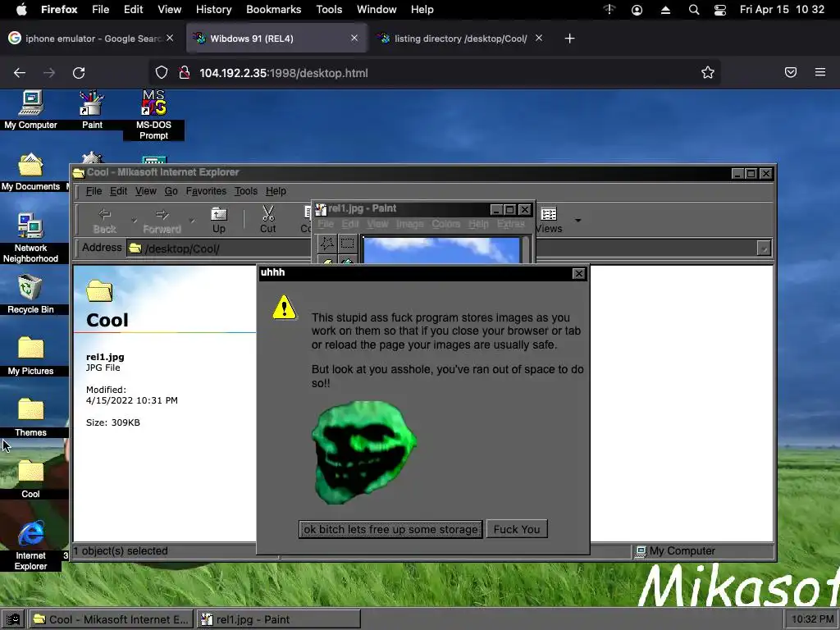Screen dimensions: 840x630
Task: Open the Themes desktop folder
Action: click(30, 418)
